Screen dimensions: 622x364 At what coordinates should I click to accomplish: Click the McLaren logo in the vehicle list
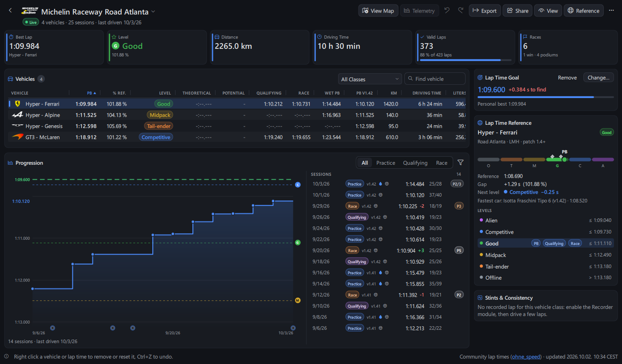(17, 137)
